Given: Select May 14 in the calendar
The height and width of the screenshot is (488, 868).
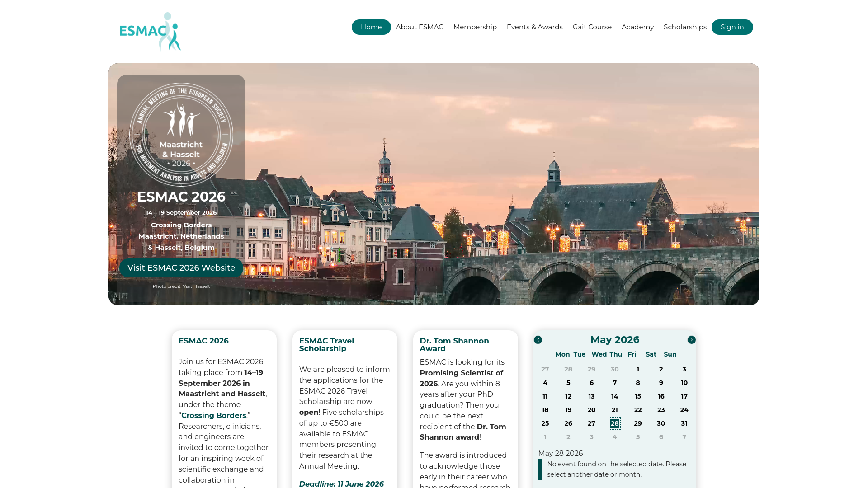Looking at the screenshot, I should coord(615,396).
